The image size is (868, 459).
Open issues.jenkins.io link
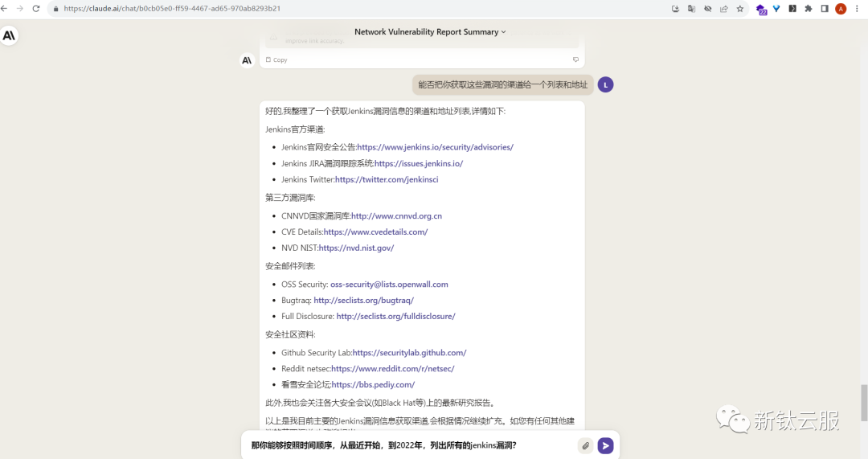coord(419,163)
